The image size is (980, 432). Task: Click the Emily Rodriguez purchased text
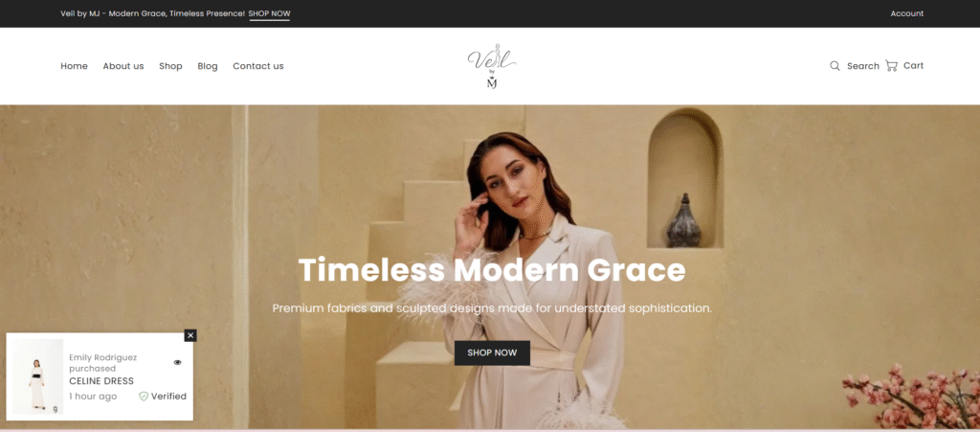103,363
